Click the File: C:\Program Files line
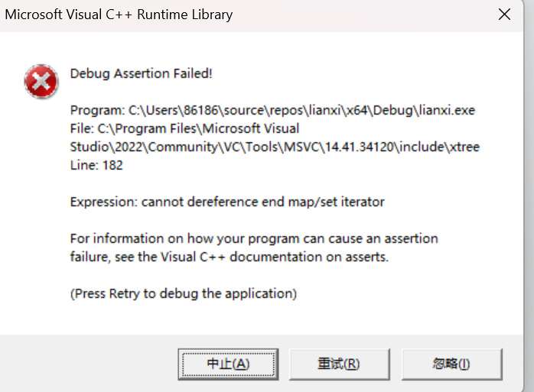 pos(184,128)
